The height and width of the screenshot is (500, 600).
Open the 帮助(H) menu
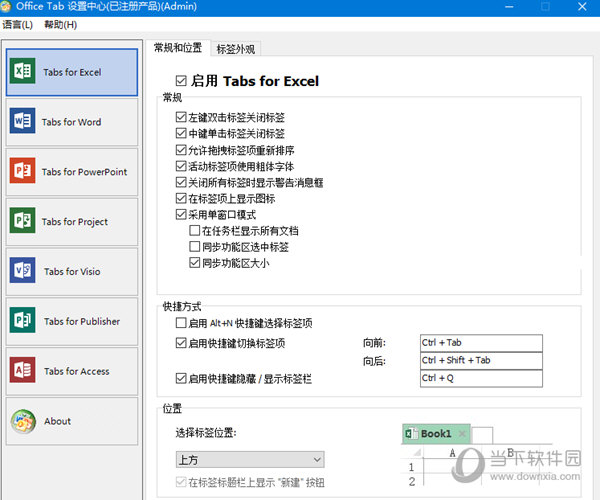(x=60, y=24)
